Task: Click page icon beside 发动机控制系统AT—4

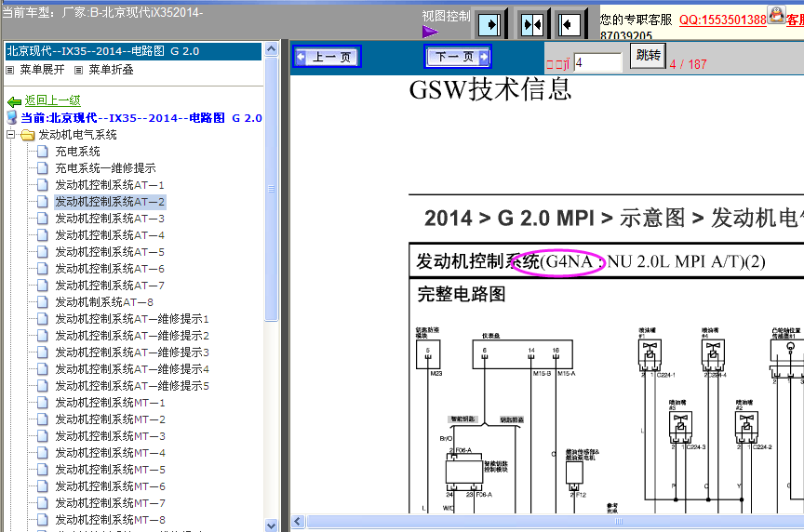Action: click(43, 234)
